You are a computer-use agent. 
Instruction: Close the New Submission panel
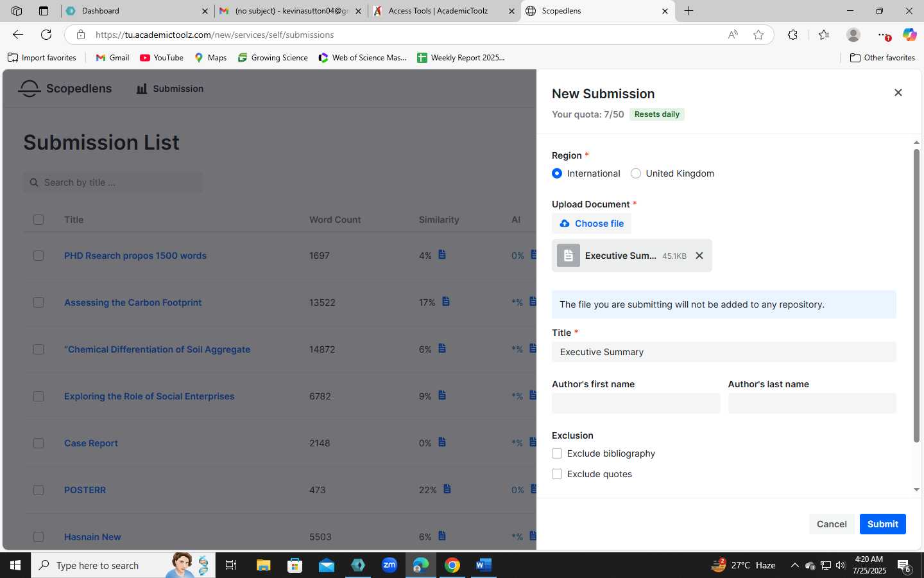[898, 92]
